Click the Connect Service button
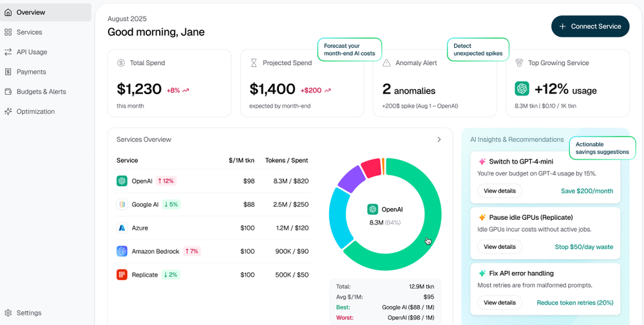644x325 pixels. click(x=590, y=26)
